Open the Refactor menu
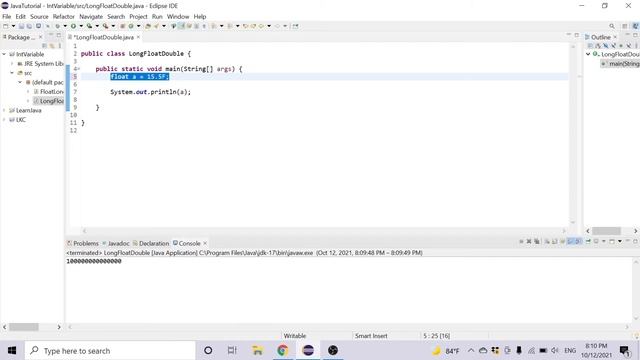The image size is (640, 360). [x=64, y=17]
